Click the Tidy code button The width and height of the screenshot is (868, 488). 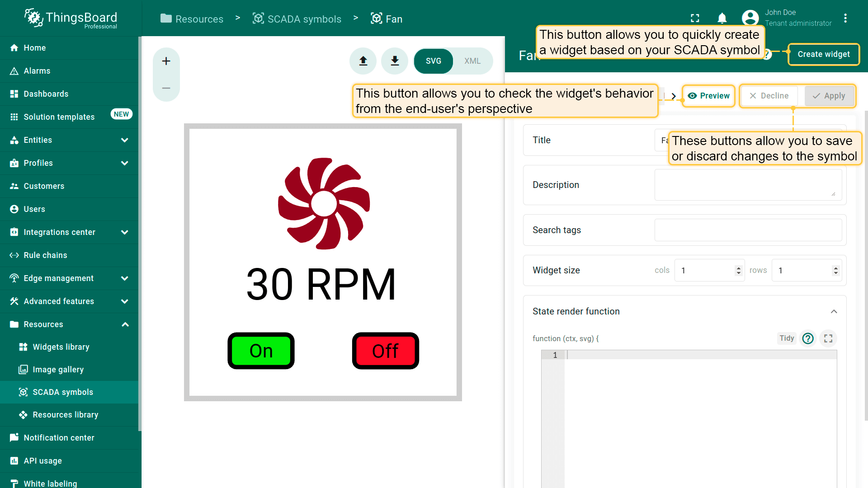coord(787,338)
